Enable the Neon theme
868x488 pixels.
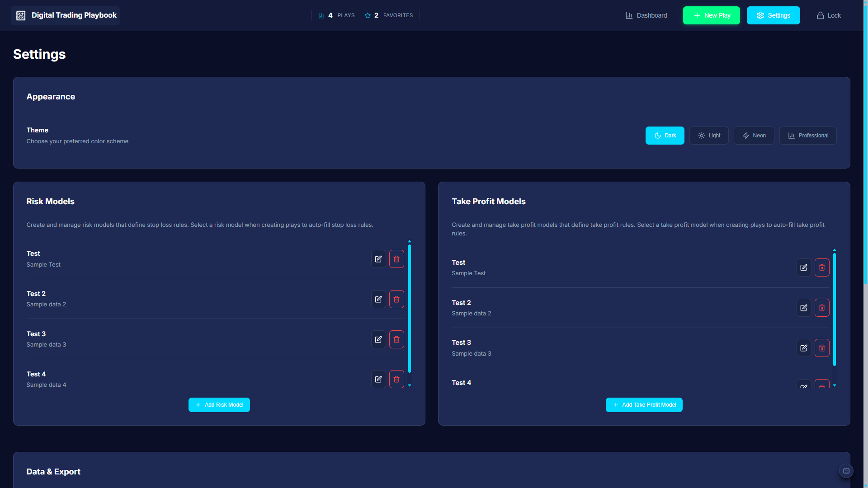tap(754, 136)
